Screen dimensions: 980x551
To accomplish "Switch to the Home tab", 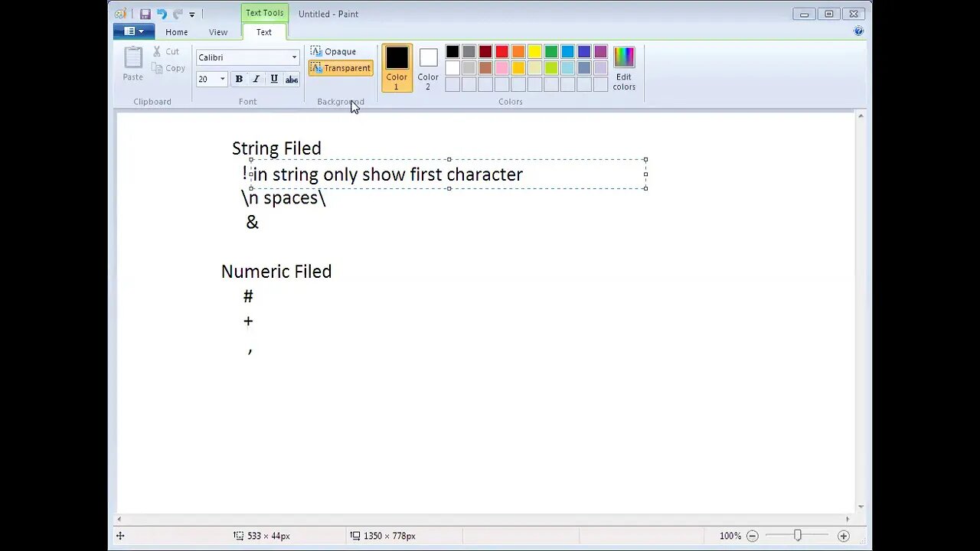I will (x=177, y=32).
